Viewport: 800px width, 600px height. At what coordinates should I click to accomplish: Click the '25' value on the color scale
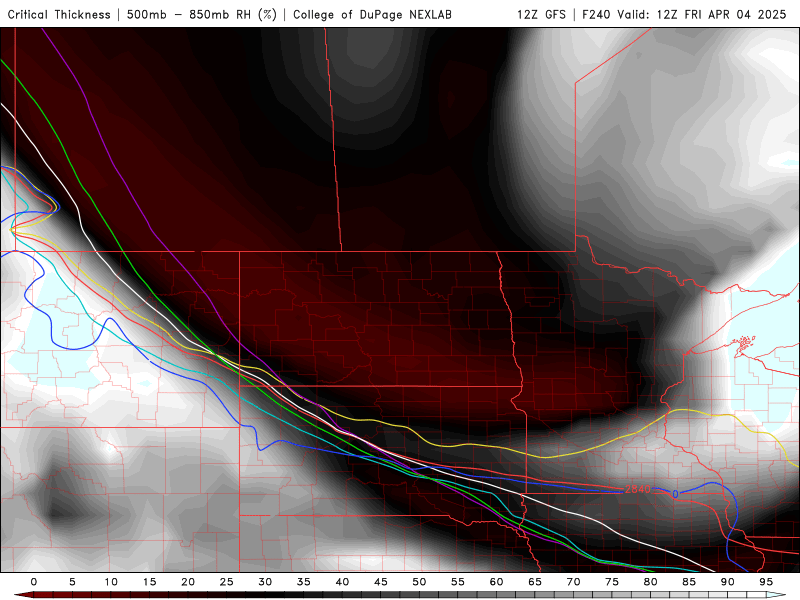[227, 582]
